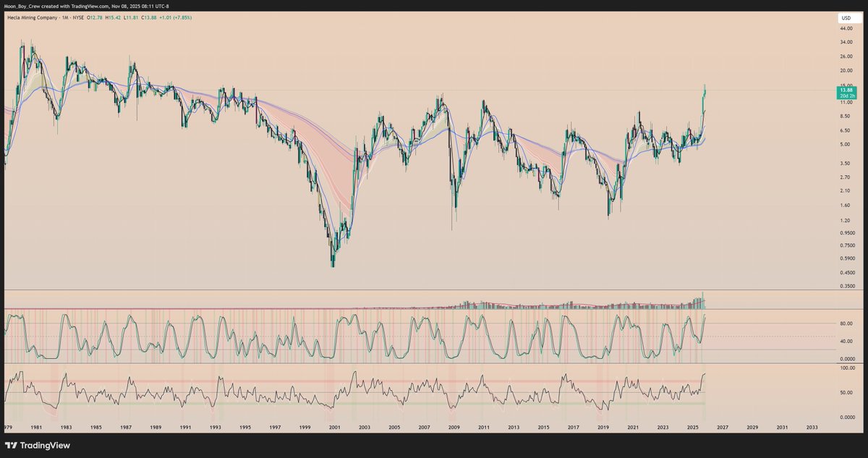Screen dimensions: 868x458
Task: Click the 44.00 price axis label
Action: click(x=846, y=29)
